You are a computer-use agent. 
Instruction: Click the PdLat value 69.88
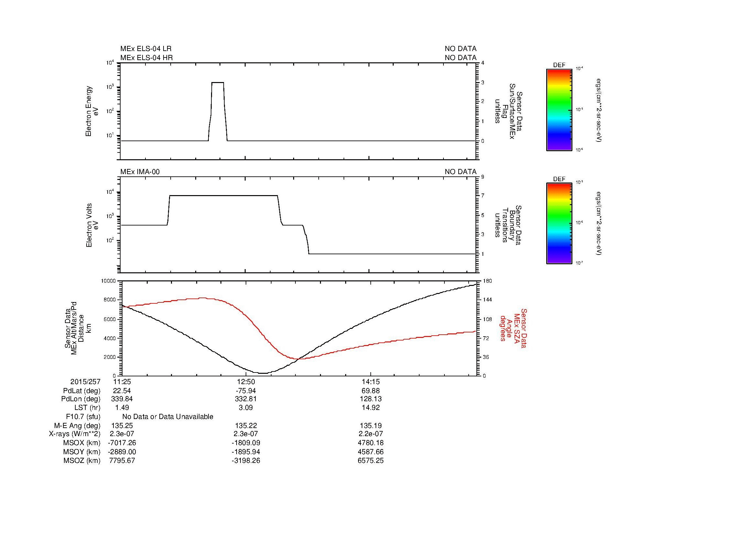click(371, 391)
